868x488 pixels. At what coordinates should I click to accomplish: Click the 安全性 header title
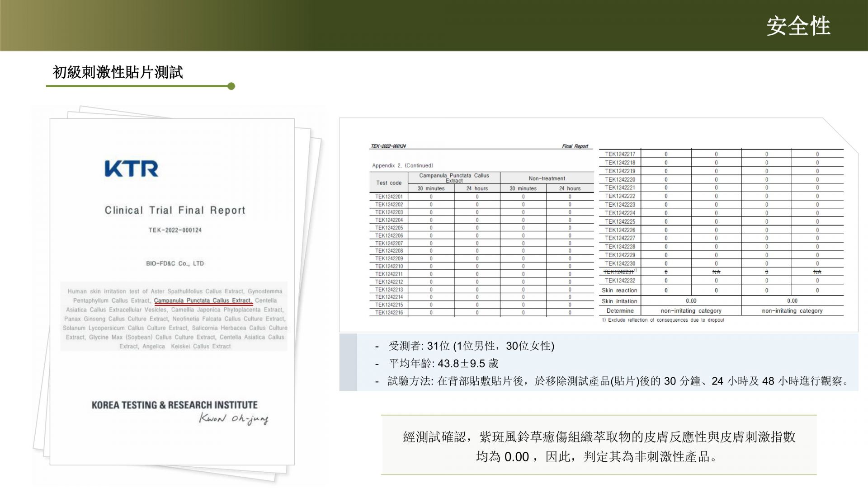tap(798, 26)
